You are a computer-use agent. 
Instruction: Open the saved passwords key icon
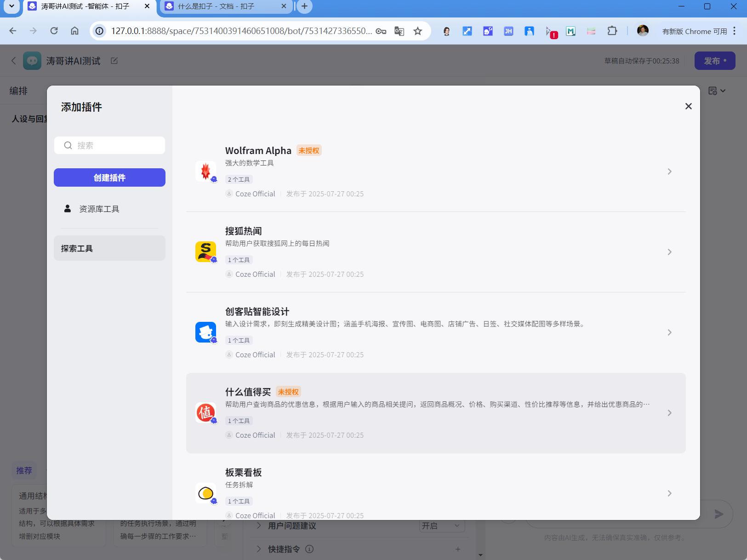(x=381, y=31)
